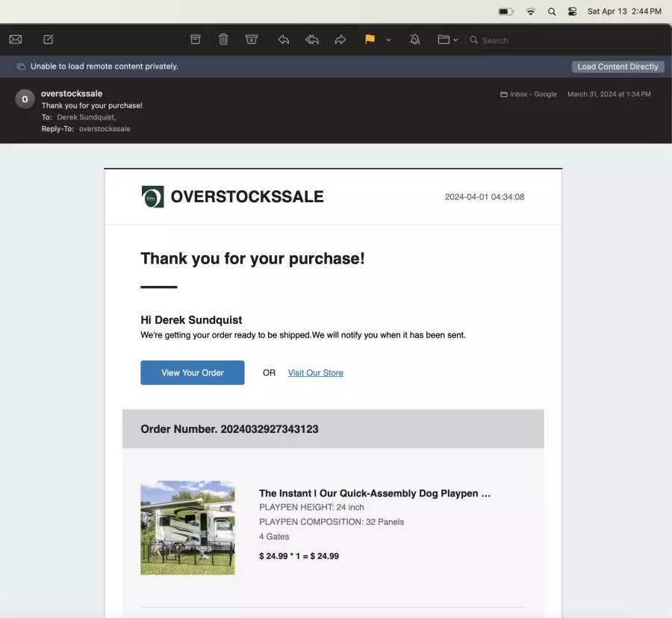Click the $ 24.99 price line
The image size is (672, 618).
[299, 556]
